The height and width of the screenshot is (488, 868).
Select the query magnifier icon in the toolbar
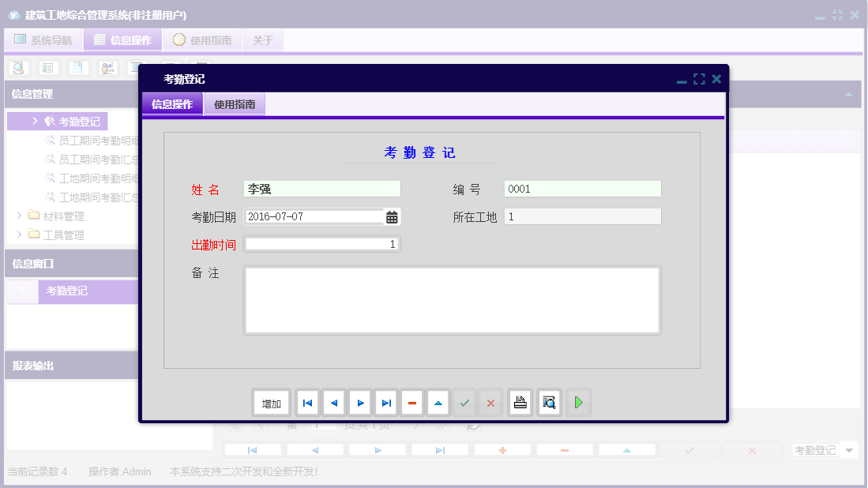click(17, 68)
